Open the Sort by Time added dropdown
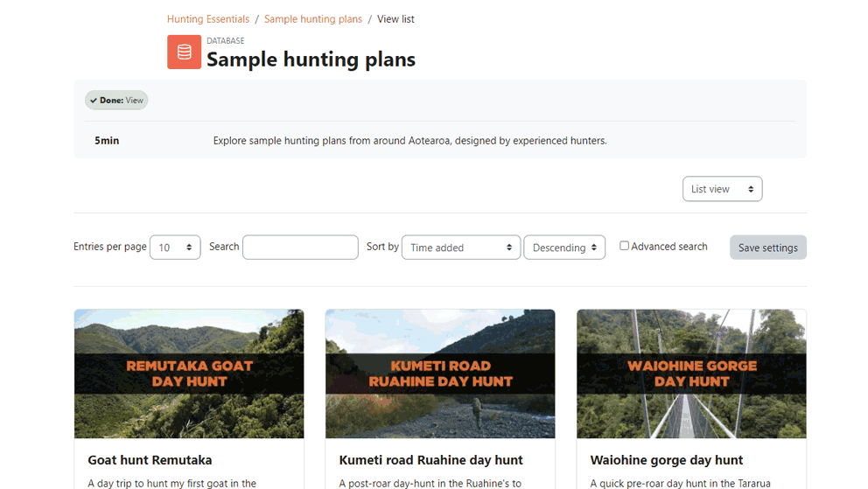The width and height of the screenshot is (868, 489). pos(461,248)
